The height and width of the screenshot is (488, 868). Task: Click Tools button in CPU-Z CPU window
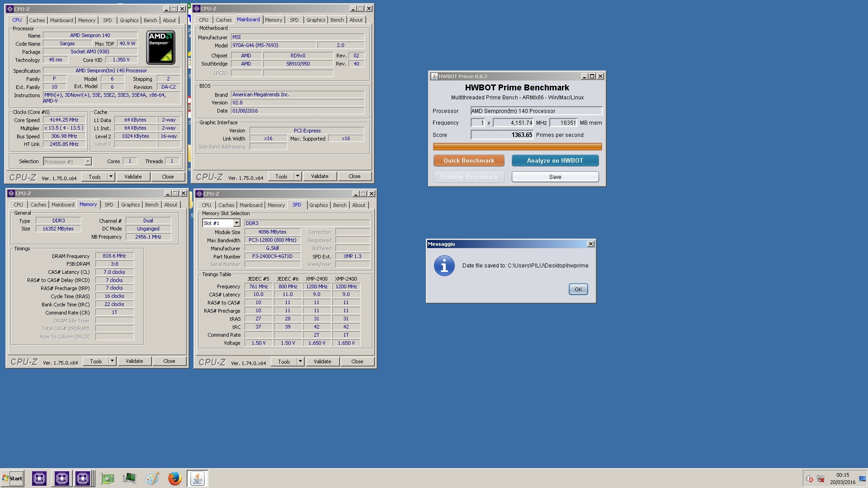(x=94, y=177)
